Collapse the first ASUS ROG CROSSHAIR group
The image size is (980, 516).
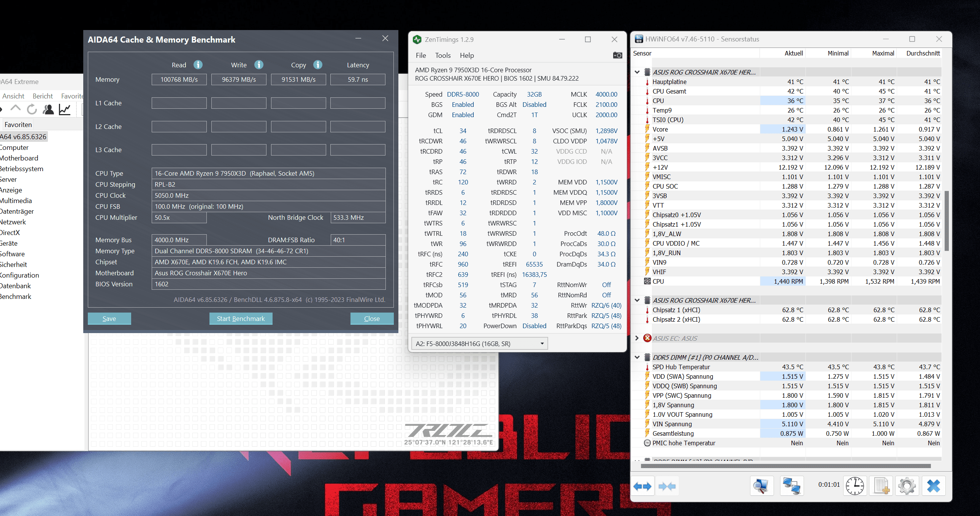[x=637, y=72]
